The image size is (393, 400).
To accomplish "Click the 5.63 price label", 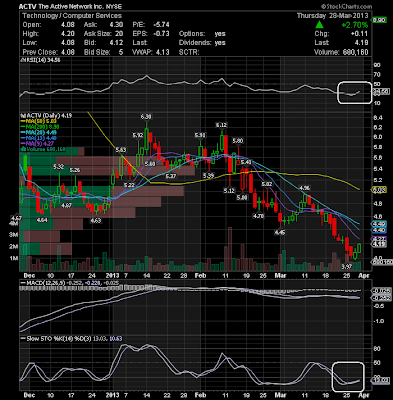I will [121, 150].
